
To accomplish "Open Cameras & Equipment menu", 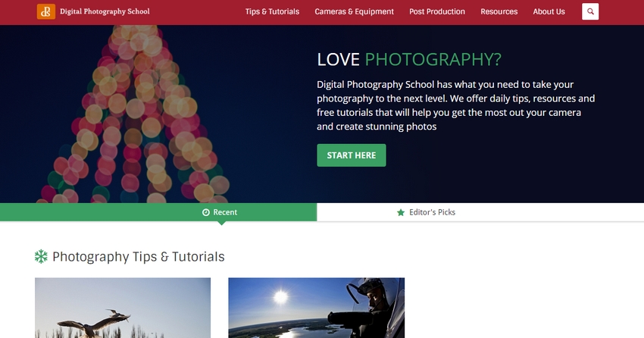I will point(354,11).
